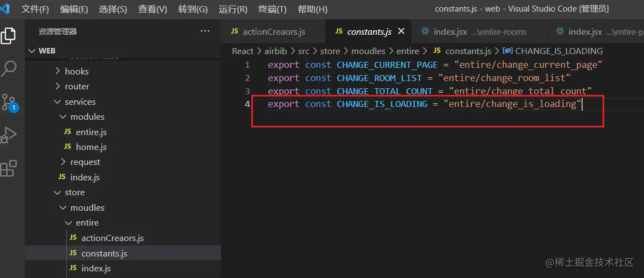Open actionCreaors.js in the explorer tree
The width and height of the screenshot is (644, 278).
[123, 238]
